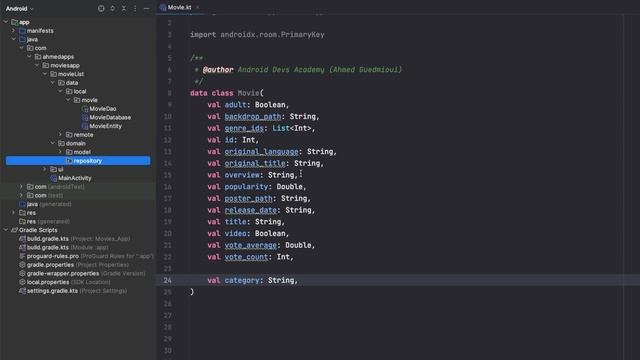640x360 pixels.
Task: Click the MainActivity class file icon
Action: pyautogui.click(x=53, y=178)
